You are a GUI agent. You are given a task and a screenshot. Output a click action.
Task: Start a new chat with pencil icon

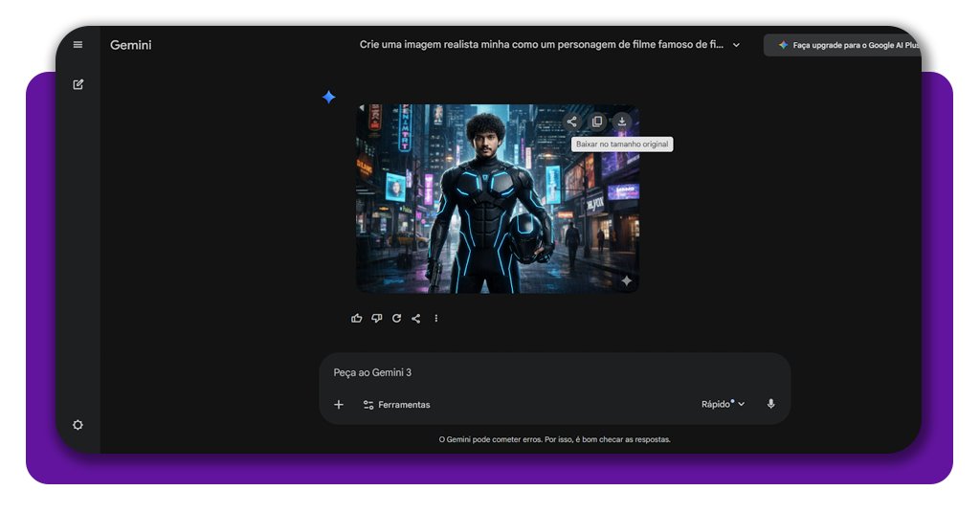pyautogui.click(x=78, y=84)
